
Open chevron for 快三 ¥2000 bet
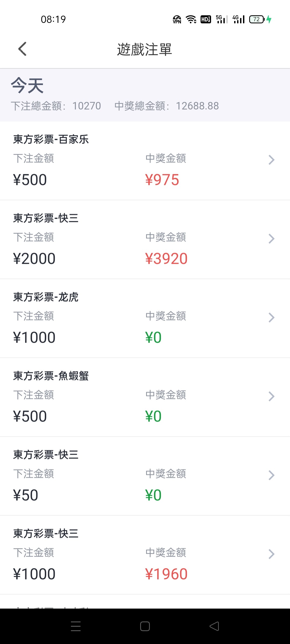pos(271,239)
